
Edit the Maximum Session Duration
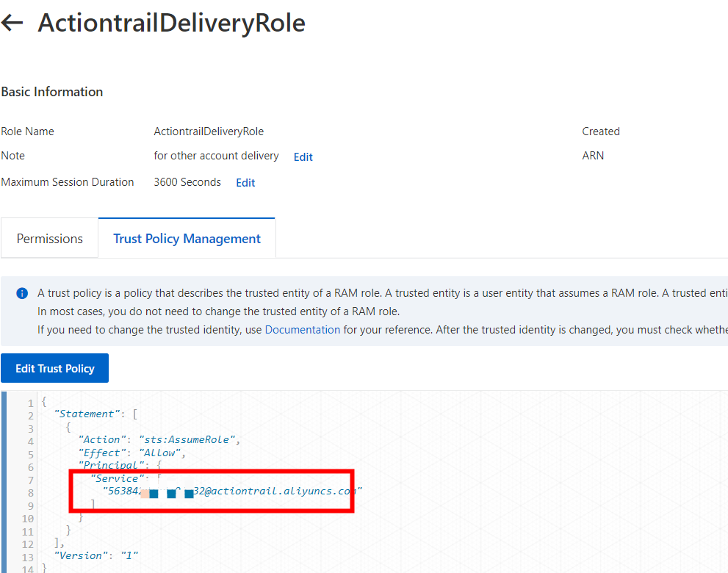point(245,182)
